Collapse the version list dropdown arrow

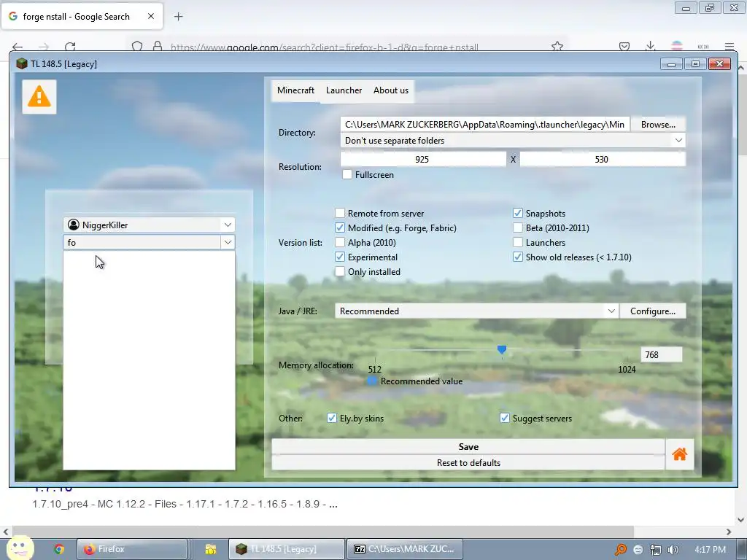(x=228, y=242)
